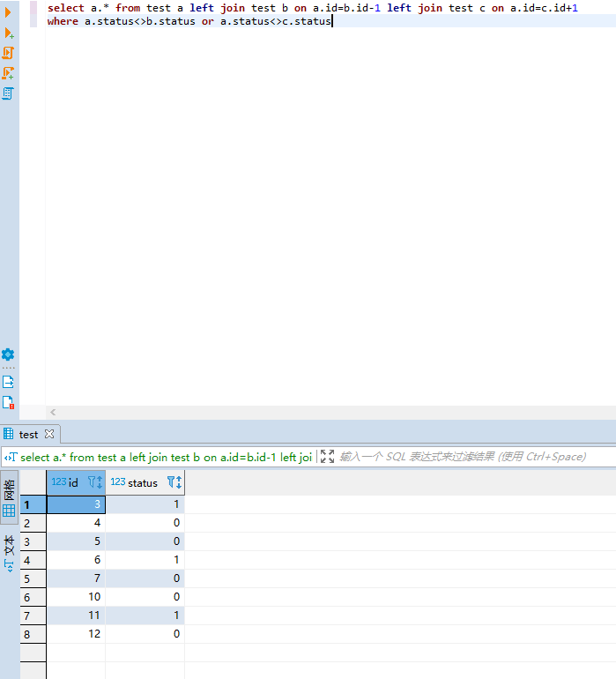Open the status column filter/sort icon
This screenshot has height=679, width=616.
tap(174, 482)
